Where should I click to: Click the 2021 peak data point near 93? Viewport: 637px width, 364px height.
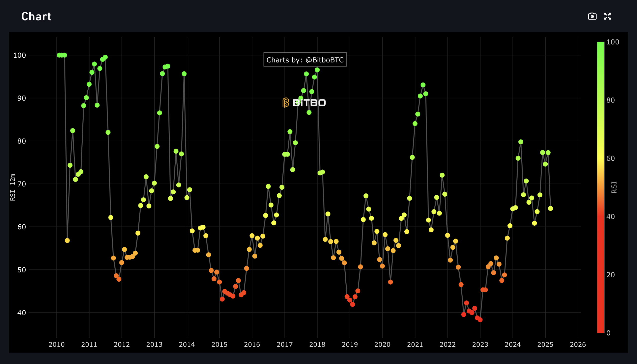point(423,85)
